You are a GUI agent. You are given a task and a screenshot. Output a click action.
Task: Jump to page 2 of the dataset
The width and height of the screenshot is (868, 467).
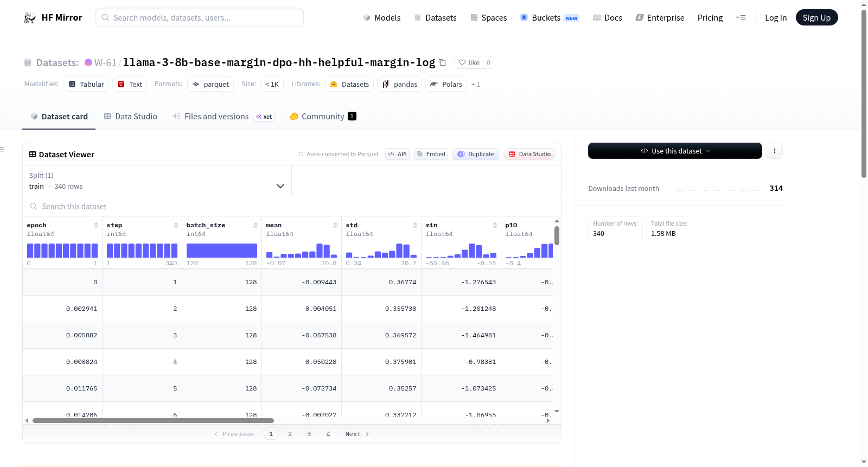pyautogui.click(x=290, y=434)
